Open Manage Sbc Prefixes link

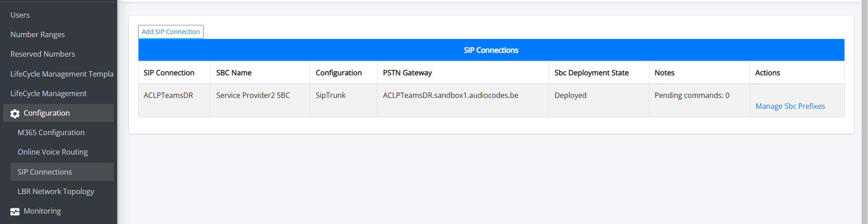point(790,106)
